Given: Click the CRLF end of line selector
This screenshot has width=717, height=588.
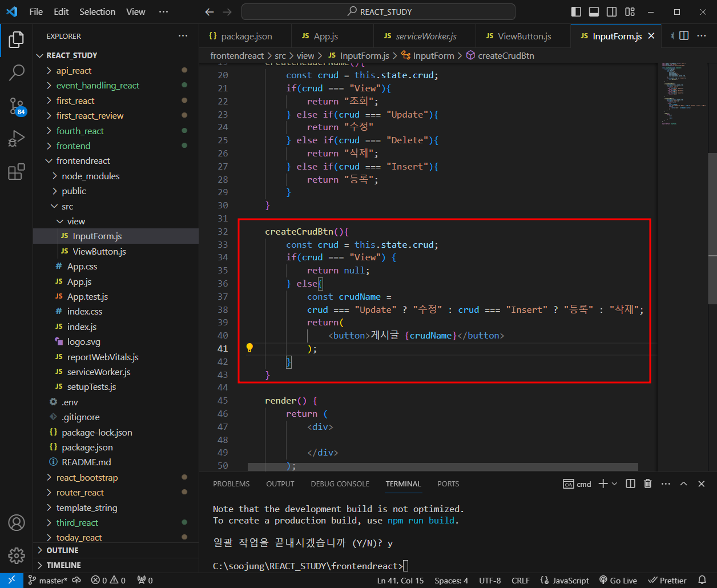Looking at the screenshot, I should (x=521, y=580).
